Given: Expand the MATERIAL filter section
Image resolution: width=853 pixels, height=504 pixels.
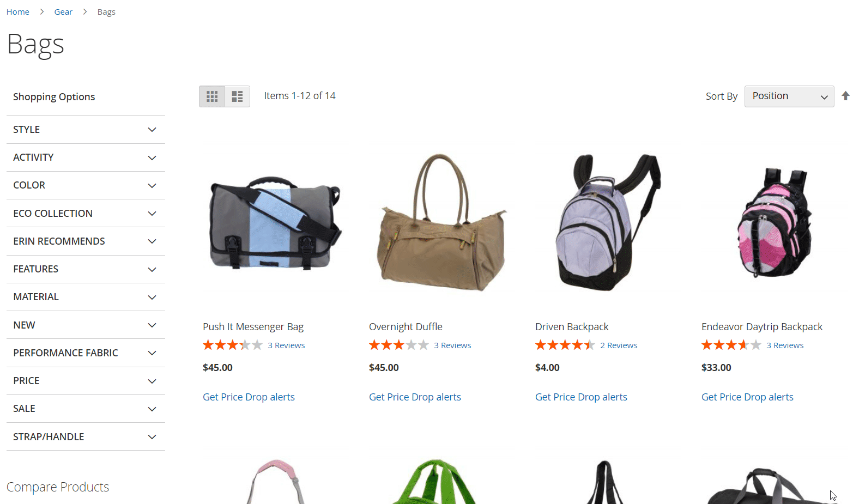Looking at the screenshot, I should click(x=86, y=297).
